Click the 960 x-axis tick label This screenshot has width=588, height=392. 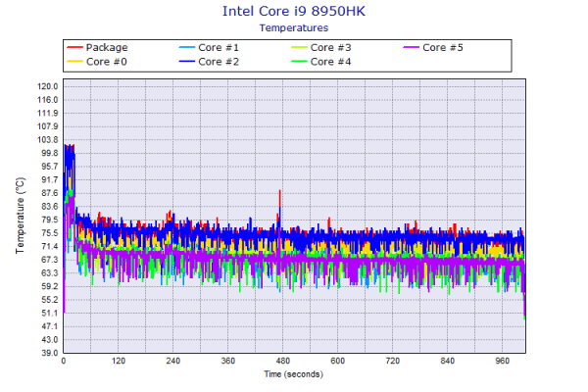click(502, 361)
